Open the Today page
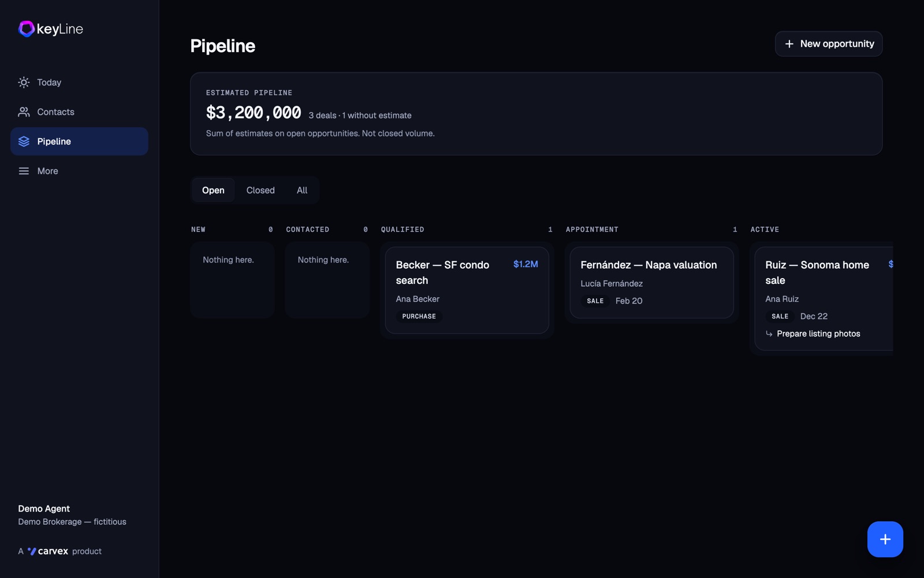Viewport: 924px width, 578px height. [79, 83]
